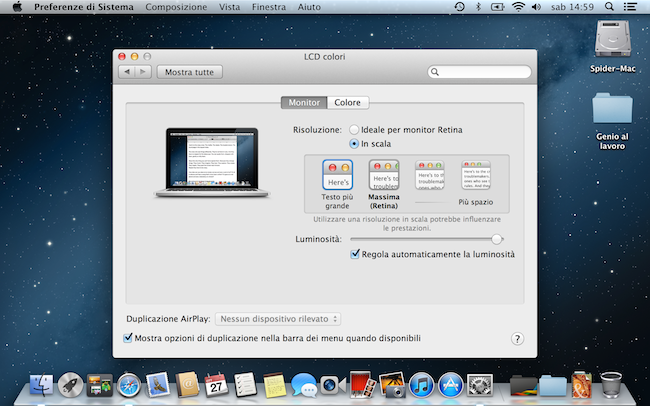Open Duplicazione AirPlay dropdown

click(x=278, y=319)
